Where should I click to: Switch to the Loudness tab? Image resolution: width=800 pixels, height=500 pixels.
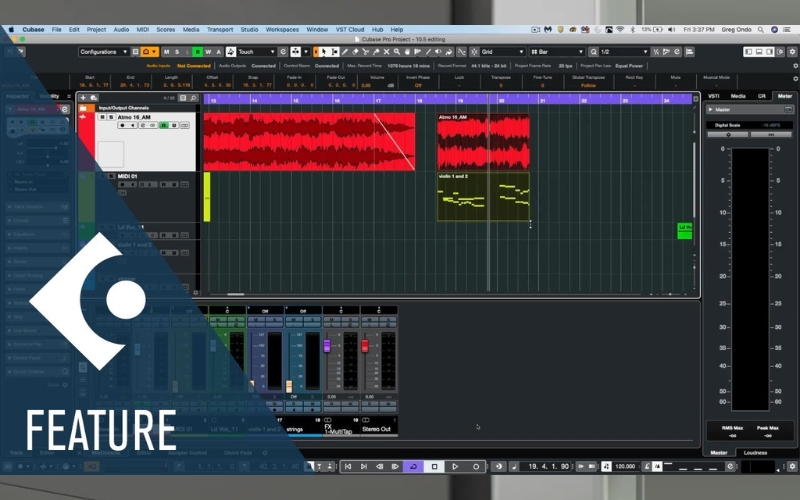(x=755, y=453)
